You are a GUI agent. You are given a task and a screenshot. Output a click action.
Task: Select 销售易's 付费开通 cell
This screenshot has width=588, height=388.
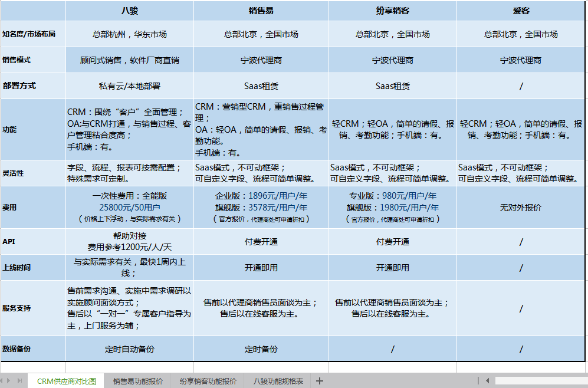click(x=261, y=241)
